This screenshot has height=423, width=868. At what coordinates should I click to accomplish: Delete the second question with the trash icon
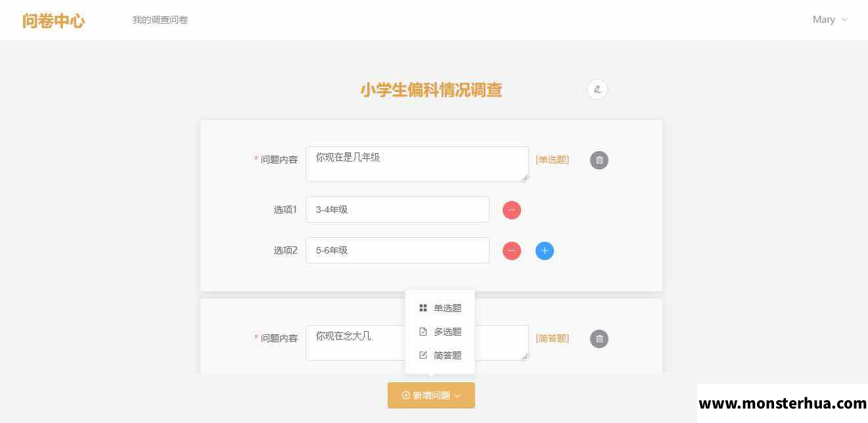(x=599, y=339)
